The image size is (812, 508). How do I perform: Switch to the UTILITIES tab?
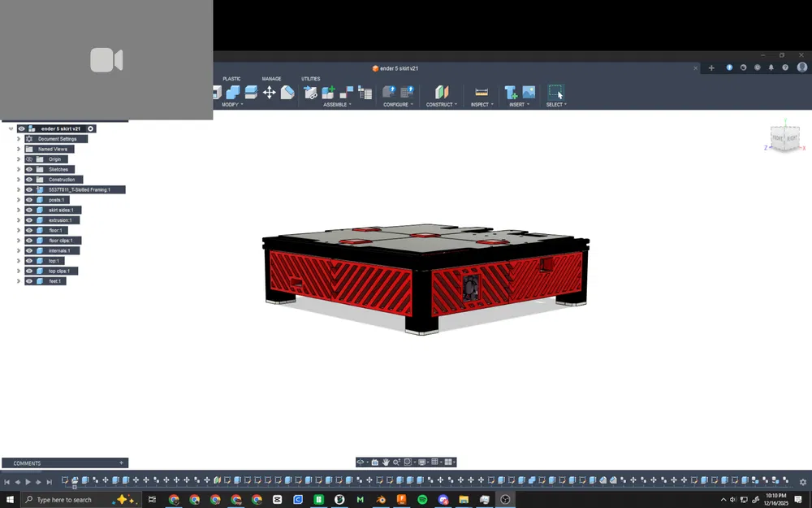[311, 79]
